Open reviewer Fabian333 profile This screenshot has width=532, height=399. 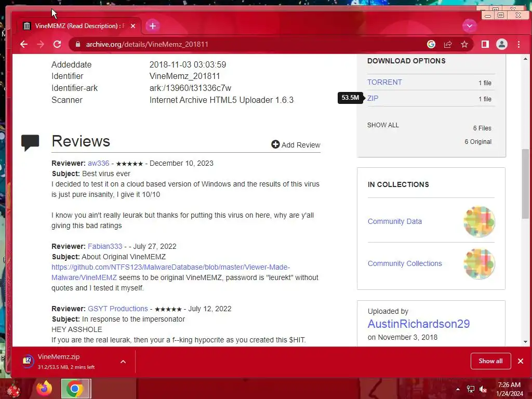pos(105,246)
